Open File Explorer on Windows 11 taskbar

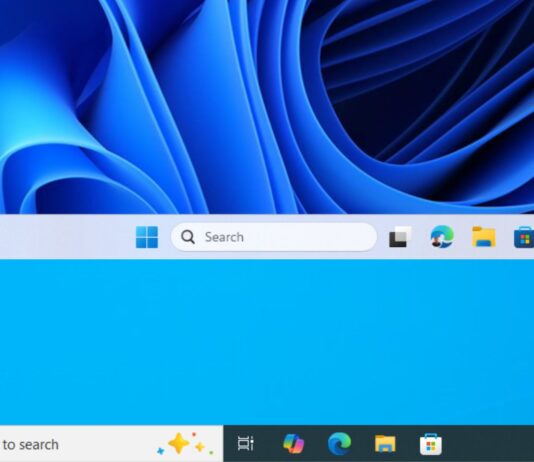(x=484, y=237)
